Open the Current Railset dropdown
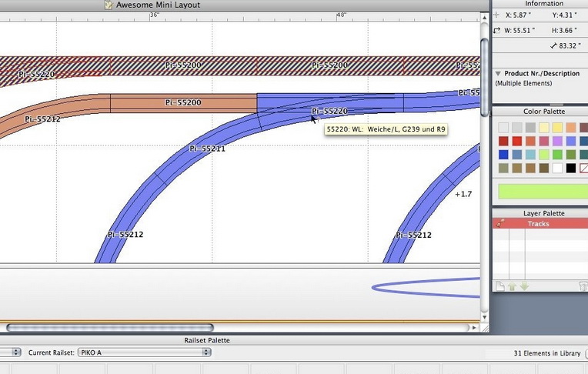This screenshot has width=588, height=374. (x=144, y=352)
